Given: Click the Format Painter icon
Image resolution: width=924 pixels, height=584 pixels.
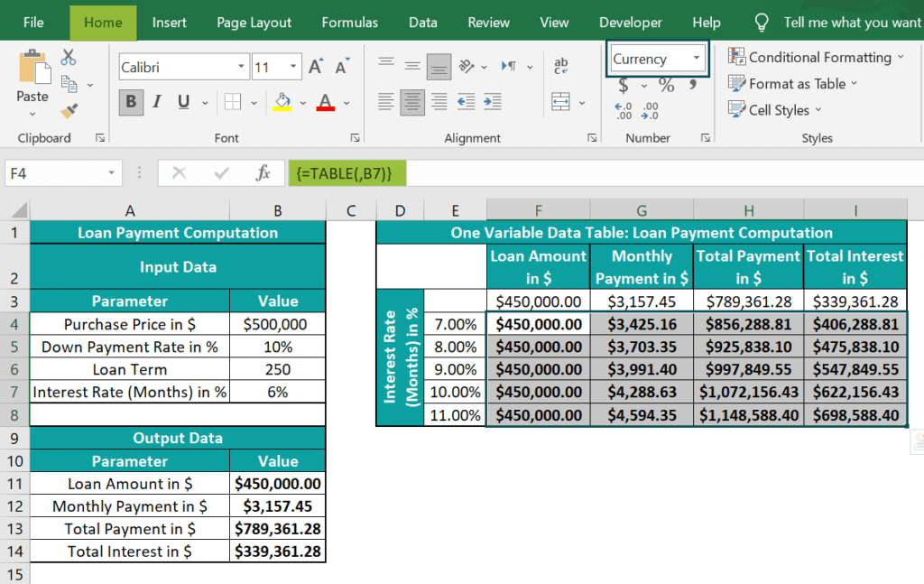Looking at the screenshot, I should coord(67,111).
